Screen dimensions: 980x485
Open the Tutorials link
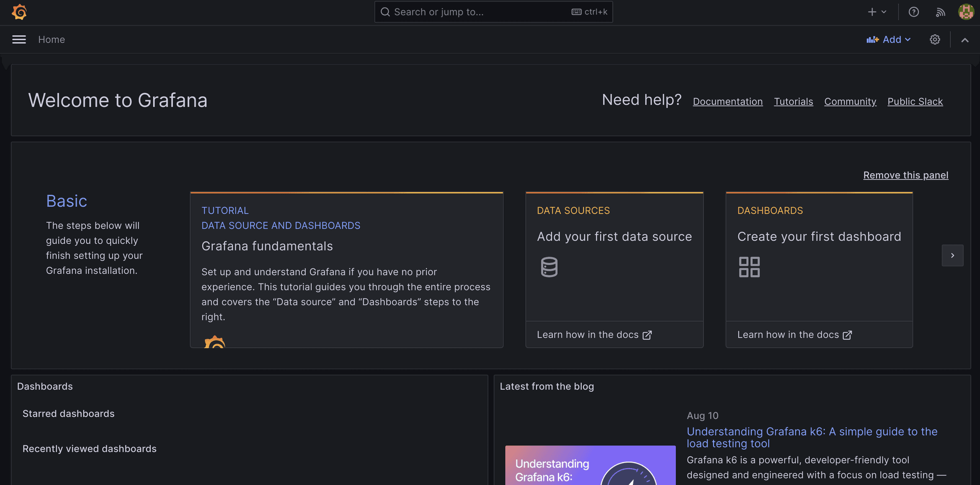tap(793, 101)
